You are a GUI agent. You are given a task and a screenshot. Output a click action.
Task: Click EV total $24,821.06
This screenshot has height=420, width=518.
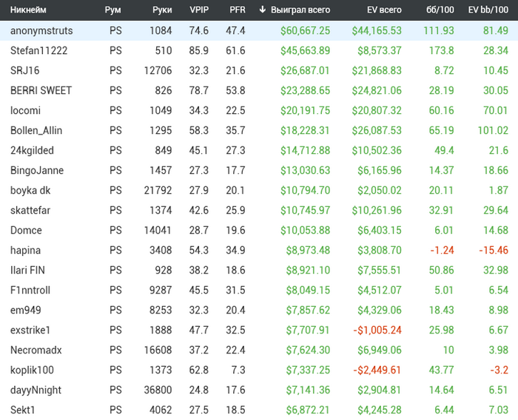click(377, 90)
